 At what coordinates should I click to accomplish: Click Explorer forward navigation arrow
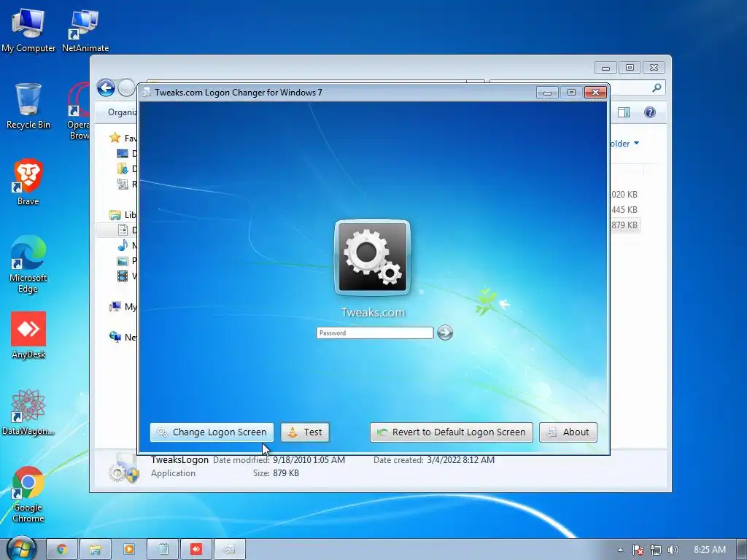point(126,88)
